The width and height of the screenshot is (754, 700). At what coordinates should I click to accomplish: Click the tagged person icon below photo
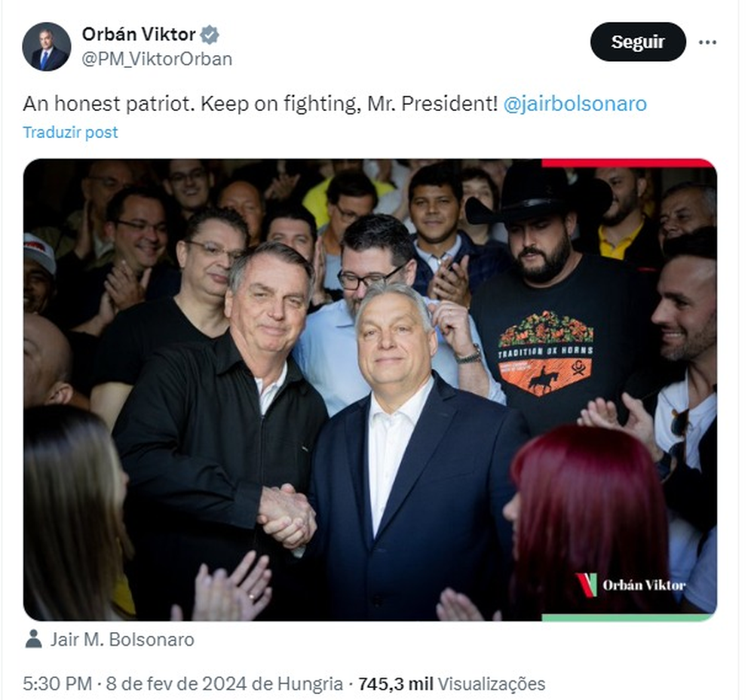[x=33, y=639]
